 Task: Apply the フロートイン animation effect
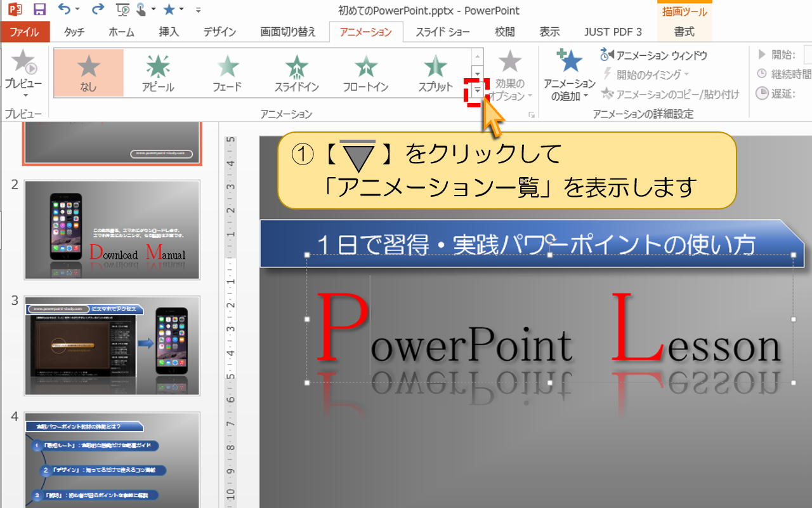[x=366, y=72]
